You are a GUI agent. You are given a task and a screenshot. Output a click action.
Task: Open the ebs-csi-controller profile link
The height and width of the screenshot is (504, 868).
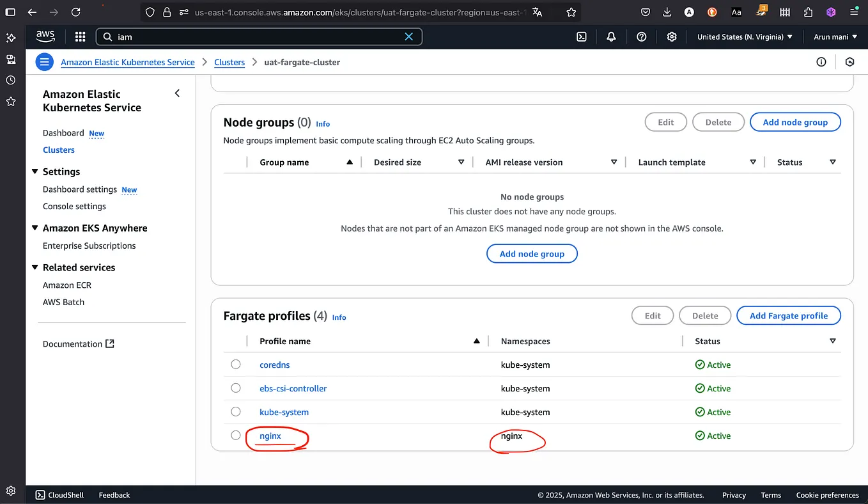pos(293,388)
